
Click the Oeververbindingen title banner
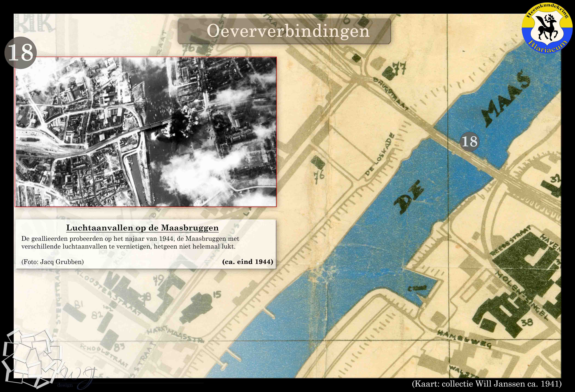click(284, 31)
